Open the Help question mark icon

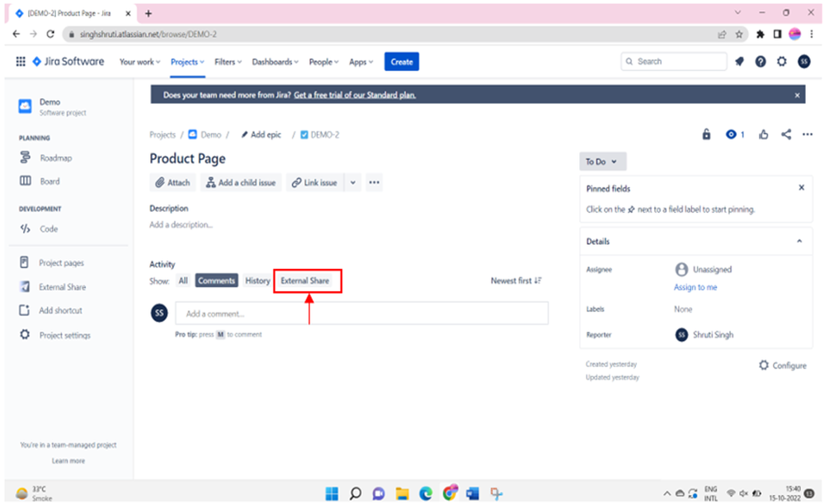760,62
